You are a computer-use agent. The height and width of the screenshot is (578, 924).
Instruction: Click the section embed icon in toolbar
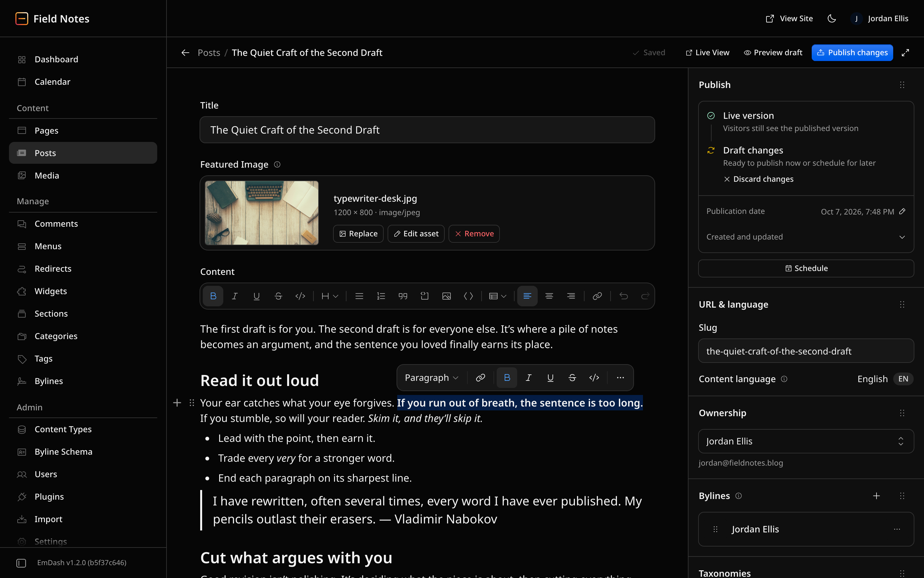click(424, 296)
